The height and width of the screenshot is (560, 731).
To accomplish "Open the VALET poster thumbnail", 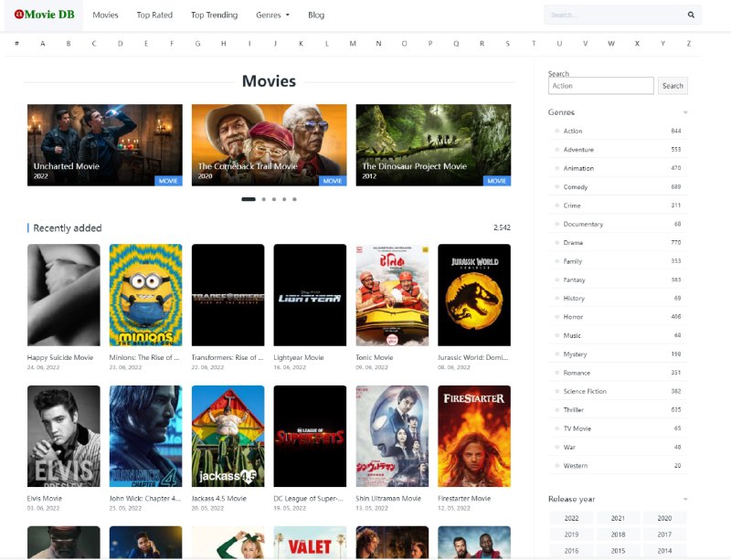I will click(310, 543).
